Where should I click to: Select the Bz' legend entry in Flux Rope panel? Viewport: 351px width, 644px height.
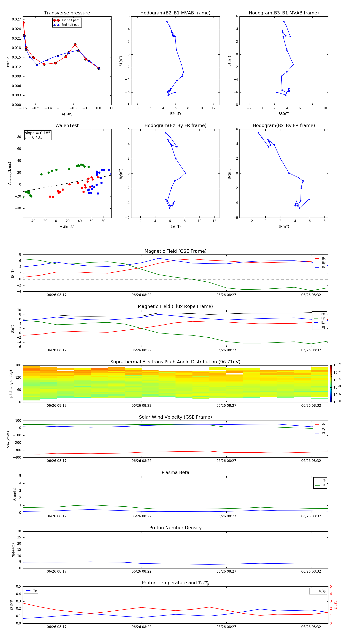[x=320, y=323]
